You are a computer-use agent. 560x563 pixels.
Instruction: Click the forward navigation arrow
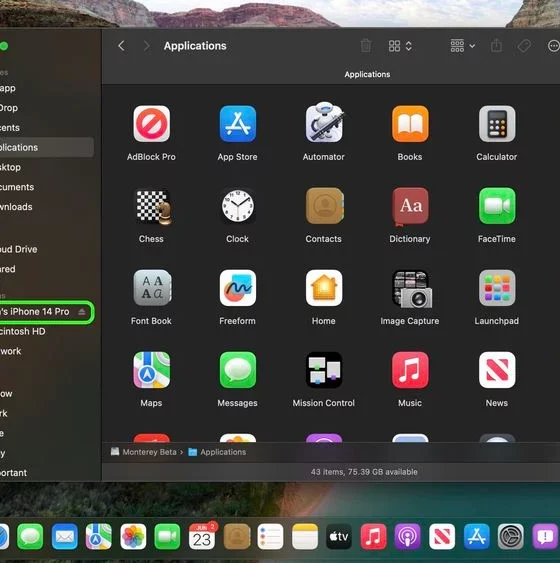tap(146, 46)
